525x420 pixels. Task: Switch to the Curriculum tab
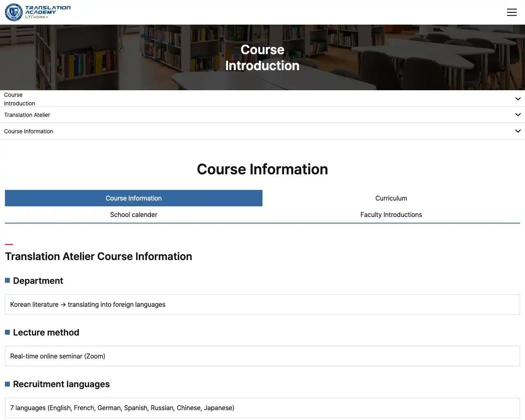[391, 198]
